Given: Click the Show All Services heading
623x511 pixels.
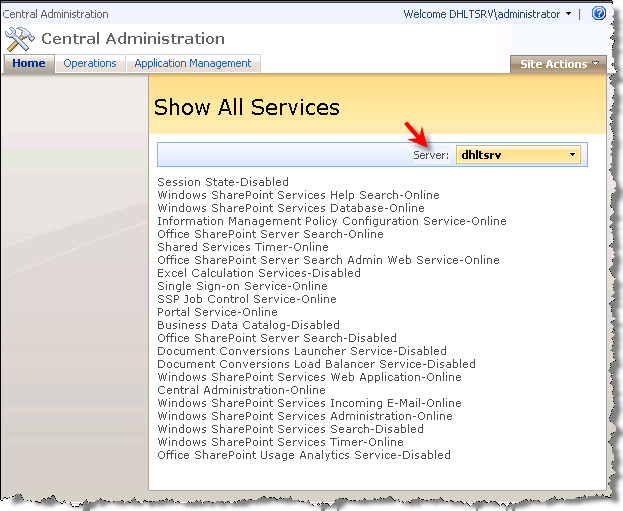Looking at the screenshot, I should (x=247, y=107).
